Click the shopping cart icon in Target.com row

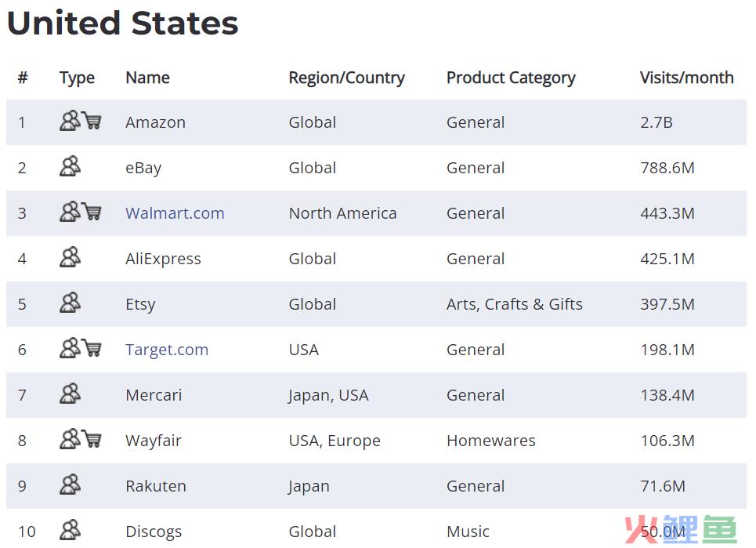point(91,348)
